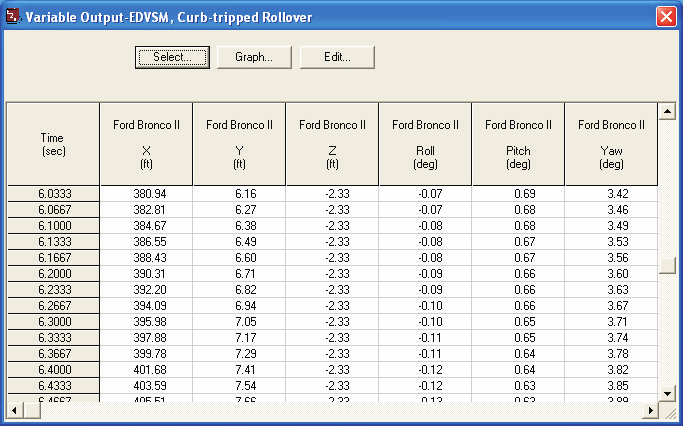Select the Ford Bronco II Yaw (deg) header

(611, 144)
